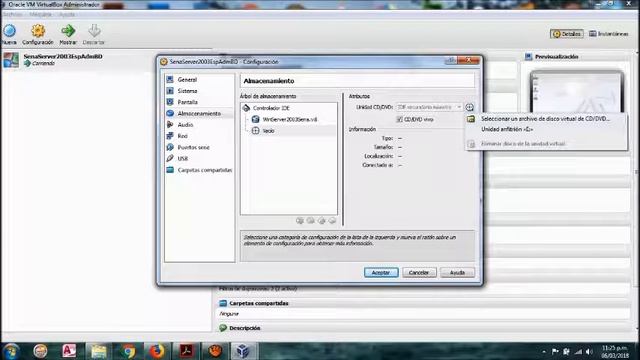Click the Detalles button
Image resolution: width=640 pixels, height=360 pixels.
pos(567,34)
